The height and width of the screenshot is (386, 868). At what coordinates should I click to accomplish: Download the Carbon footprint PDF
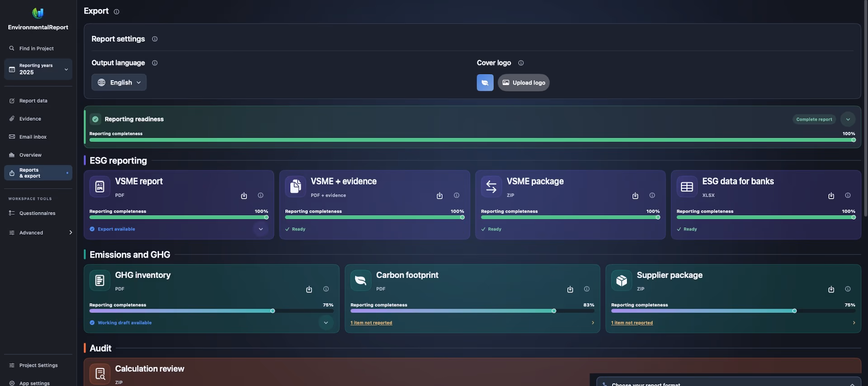pyautogui.click(x=570, y=289)
